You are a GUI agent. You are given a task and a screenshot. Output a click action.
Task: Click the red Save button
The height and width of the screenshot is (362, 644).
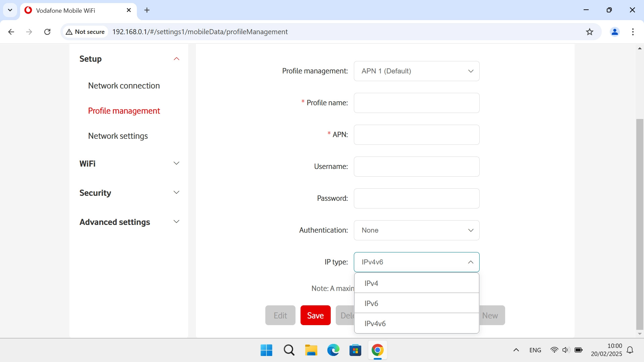315,315
